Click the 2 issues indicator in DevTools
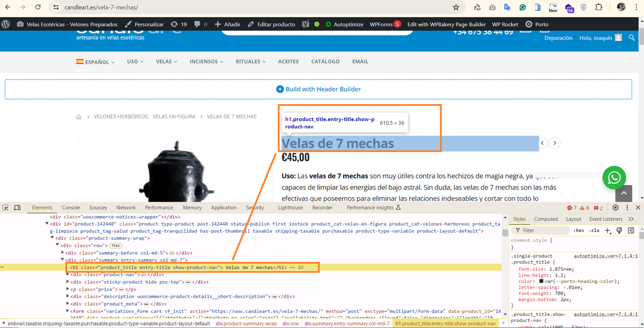This screenshot has width=644, height=328. pos(598,208)
